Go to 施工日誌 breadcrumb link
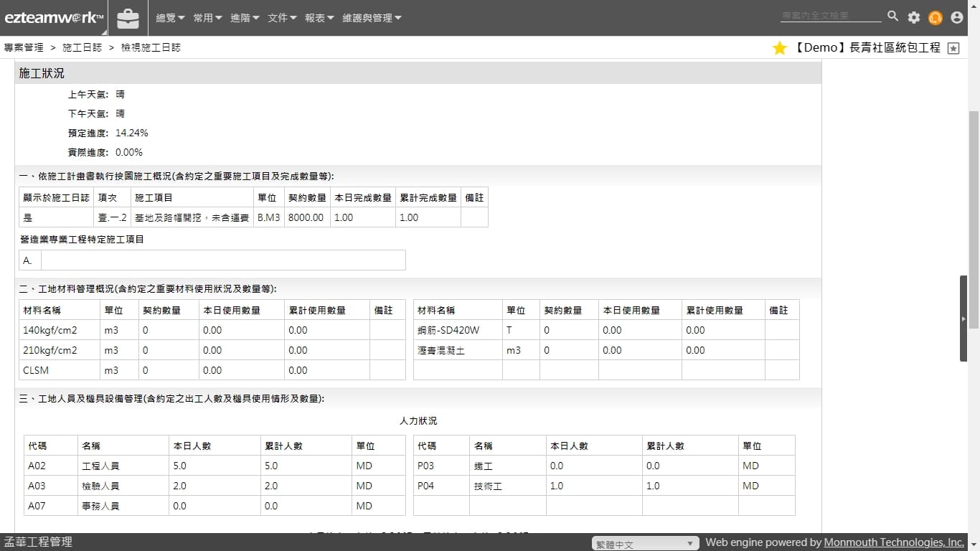 [83, 47]
